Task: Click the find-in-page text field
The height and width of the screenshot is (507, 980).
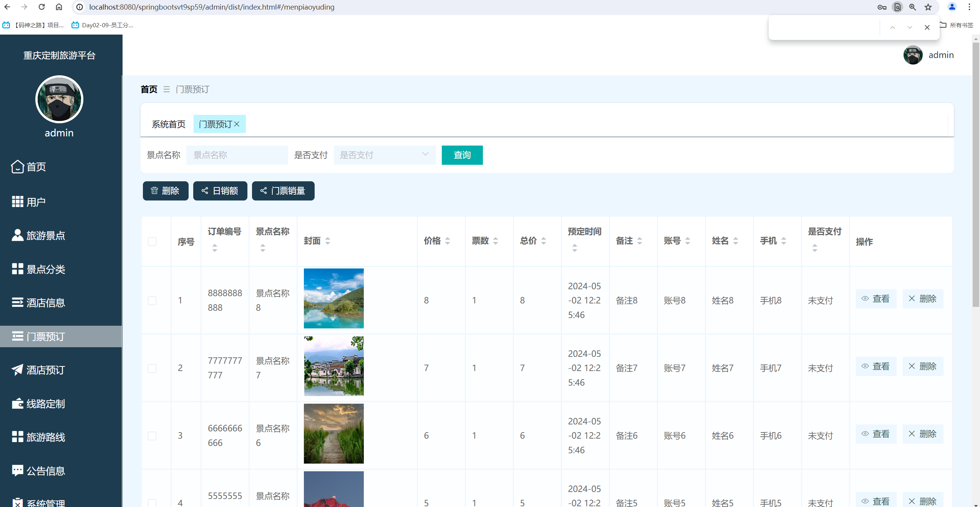Action: 825,27
